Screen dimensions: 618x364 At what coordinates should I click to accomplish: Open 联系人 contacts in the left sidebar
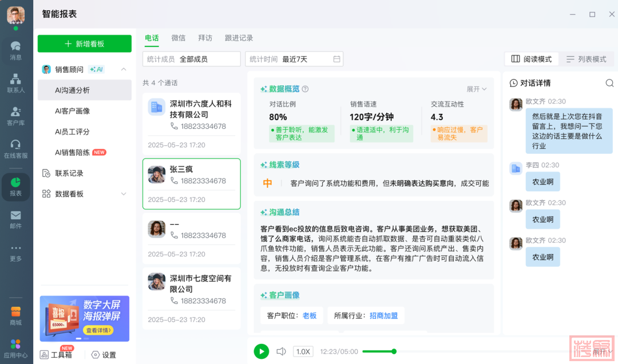(x=15, y=83)
